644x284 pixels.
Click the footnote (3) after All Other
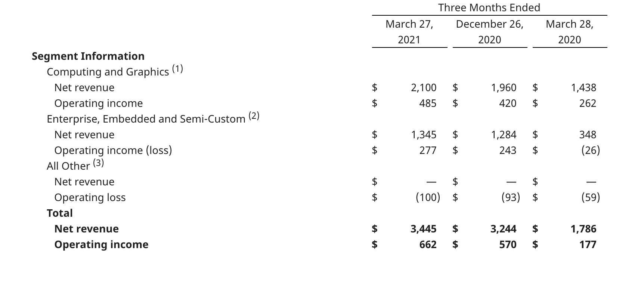[x=98, y=163]
